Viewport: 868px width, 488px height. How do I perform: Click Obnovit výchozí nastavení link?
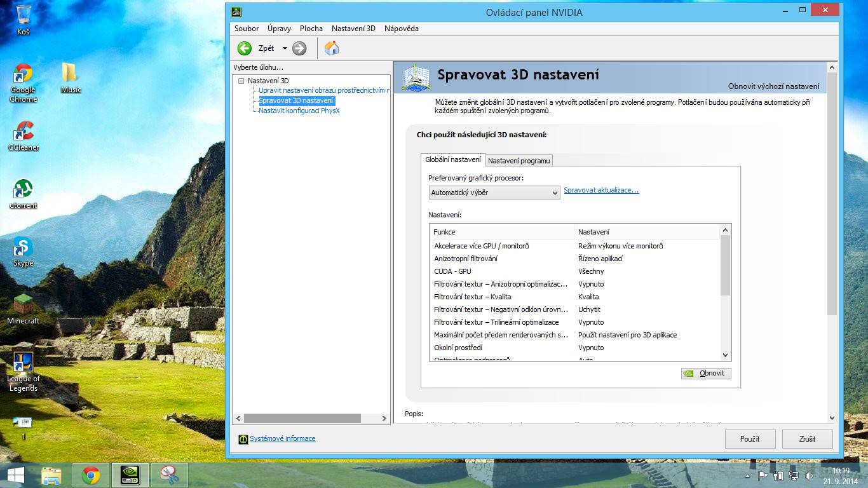pos(773,86)
